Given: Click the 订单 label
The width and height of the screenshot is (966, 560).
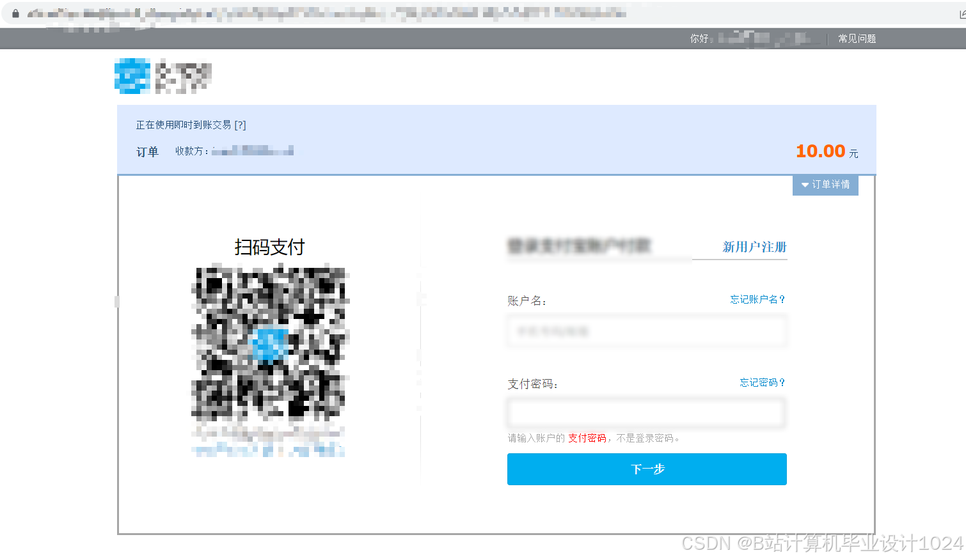Looking at the screenshot, I should point(147,152).
